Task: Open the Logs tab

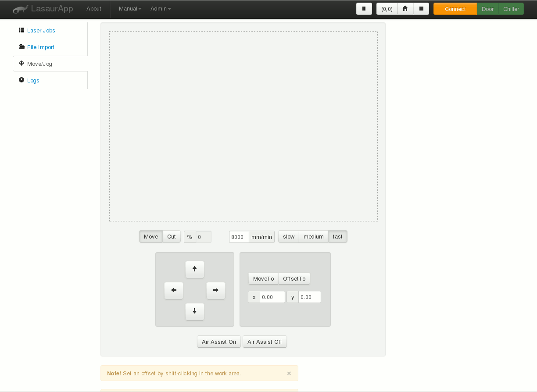Action: click(x=50, y=81)
